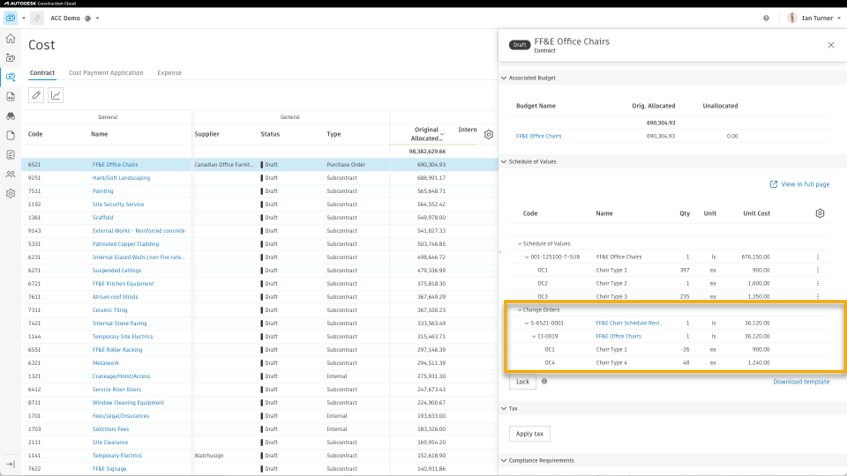Open the Painting contract
The image size is (847, 476).
[103, 191]
